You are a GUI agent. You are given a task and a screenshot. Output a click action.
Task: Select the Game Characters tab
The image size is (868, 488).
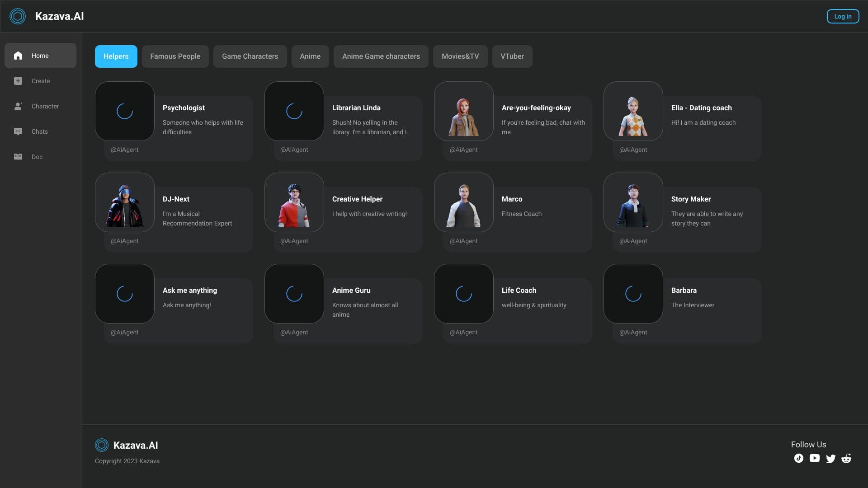click(x=250, y=56)
